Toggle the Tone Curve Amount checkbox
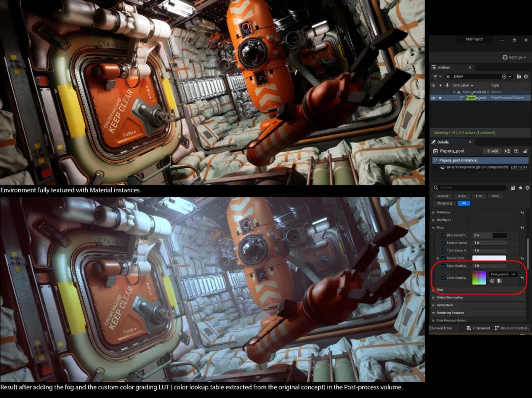This screenshot has width=532, height=398. click(x=443, y=251)
